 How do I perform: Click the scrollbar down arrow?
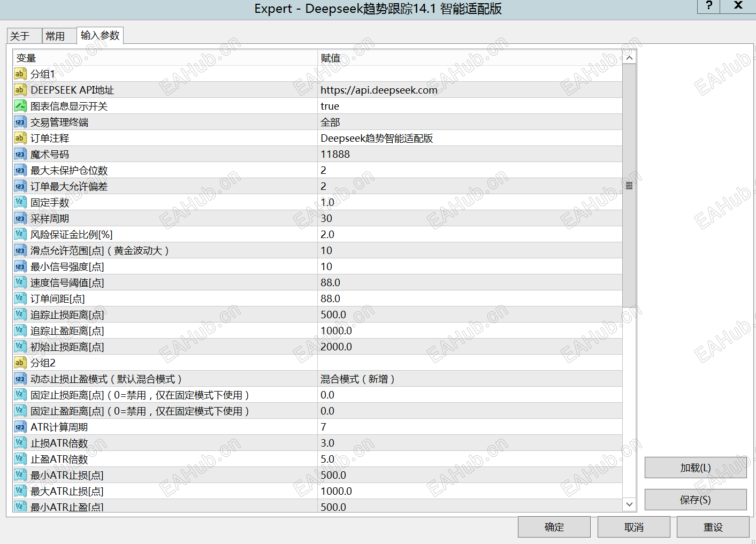[x=629, y=504]
